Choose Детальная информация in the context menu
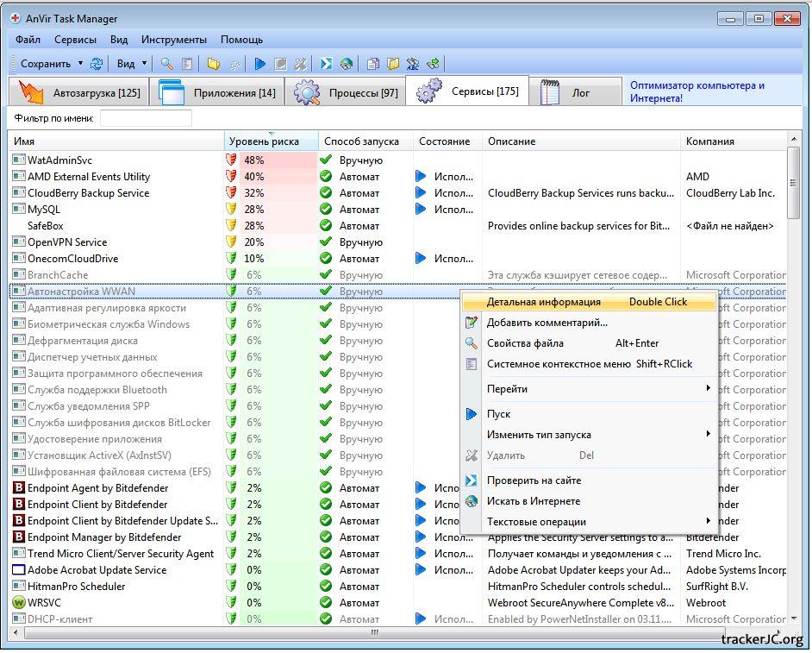This screenshot has width=812, height=653. click(x=543, y=302)
